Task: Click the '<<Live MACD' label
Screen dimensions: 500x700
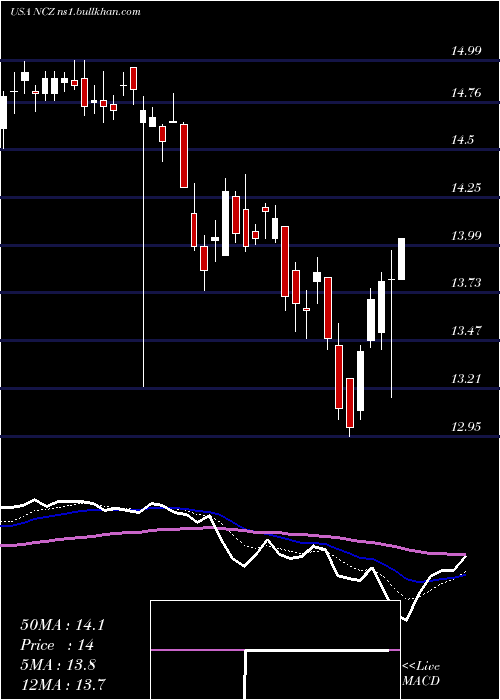Action: pos(421,674)
